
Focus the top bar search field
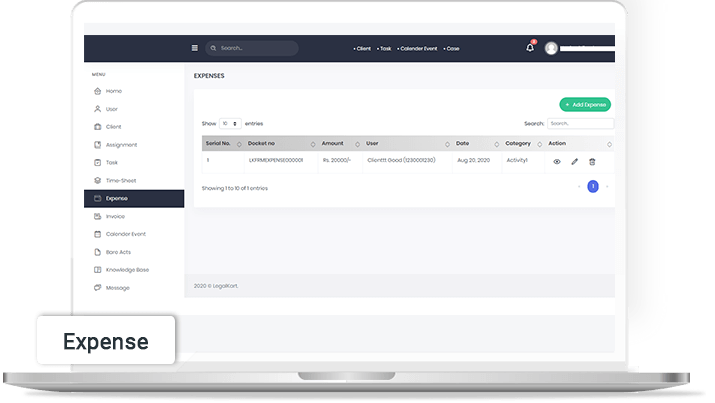[x=256, y=48]
